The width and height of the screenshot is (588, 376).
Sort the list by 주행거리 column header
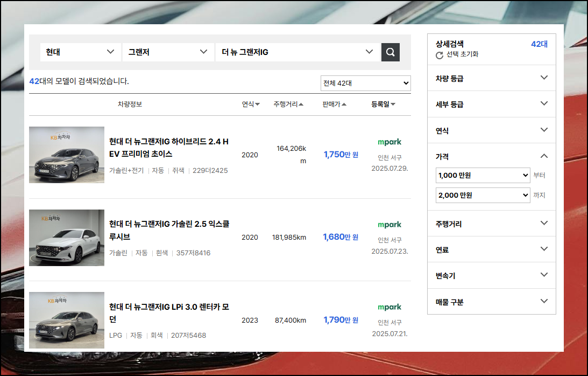point(288,105)
